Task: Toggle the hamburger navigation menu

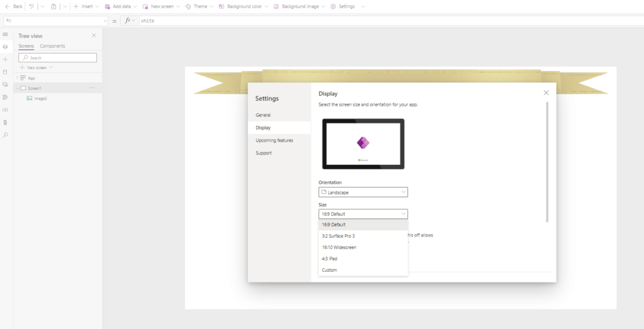Action: [x=5, y=35]
